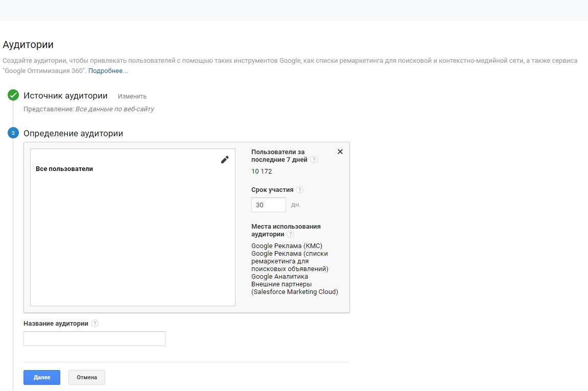588x391 pixels.
Task: Click the green checkmark step icon
Action: pos(13,95)
